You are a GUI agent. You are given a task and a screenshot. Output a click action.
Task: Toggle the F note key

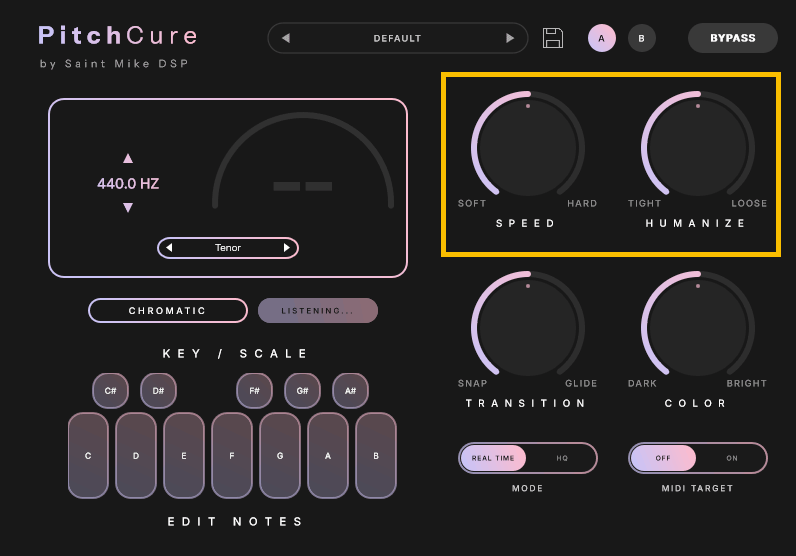pyautogui.click(x=232, y=455)
